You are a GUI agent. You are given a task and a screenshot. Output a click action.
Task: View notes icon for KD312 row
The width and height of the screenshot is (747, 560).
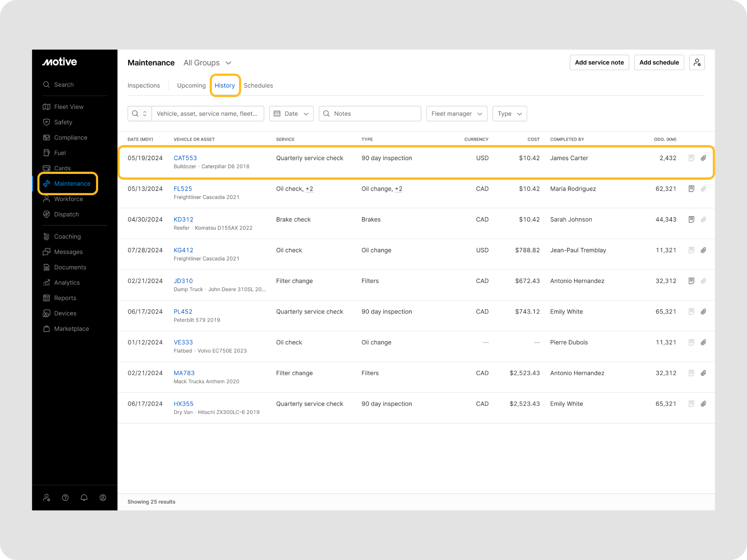(691, 219)
